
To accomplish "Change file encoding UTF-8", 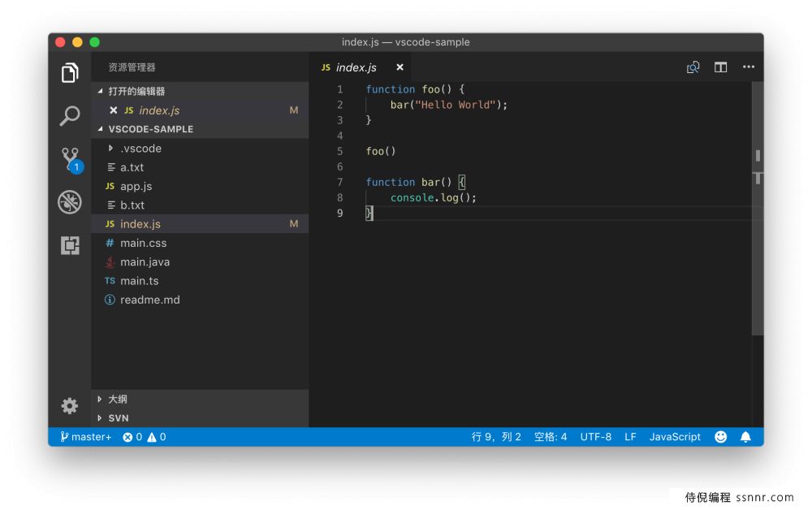I will (x=595, y=437).
